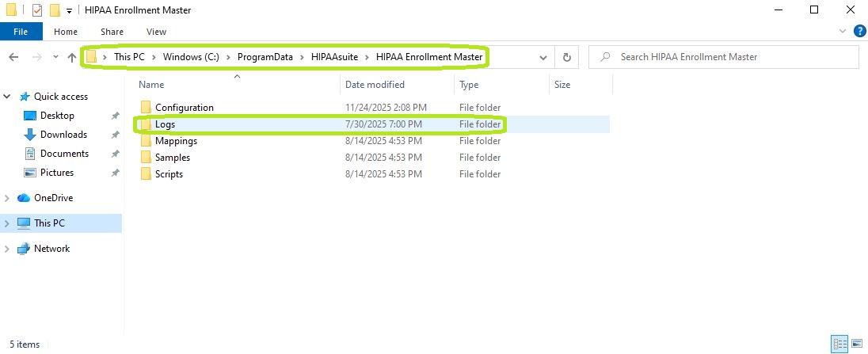Click the Configuration folder name

(184, 107)
